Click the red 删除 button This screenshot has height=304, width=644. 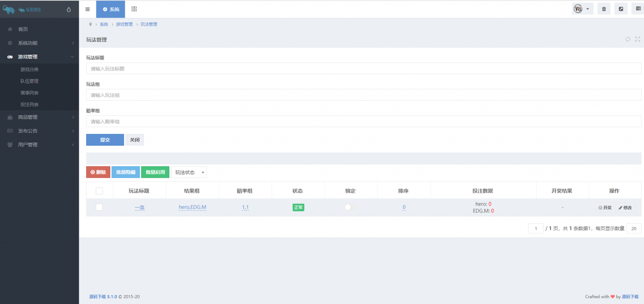pyautogui.click(x=98, y=172)
